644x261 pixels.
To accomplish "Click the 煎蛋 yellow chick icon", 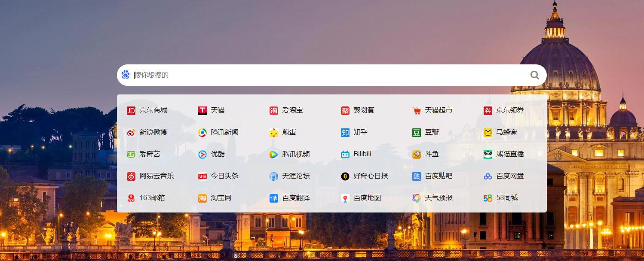I will [x=274, y=133].
